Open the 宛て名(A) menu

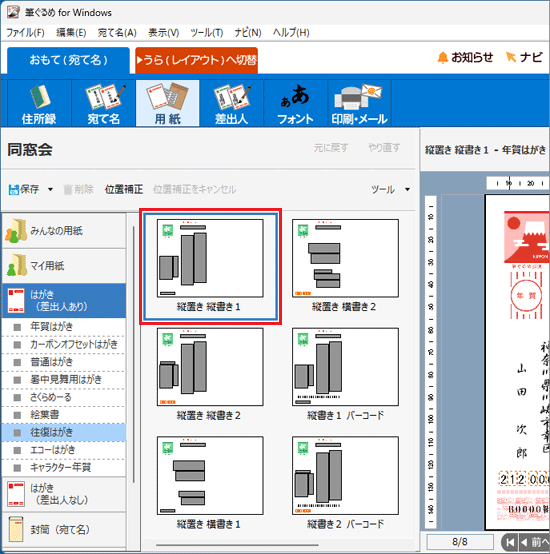117,33
